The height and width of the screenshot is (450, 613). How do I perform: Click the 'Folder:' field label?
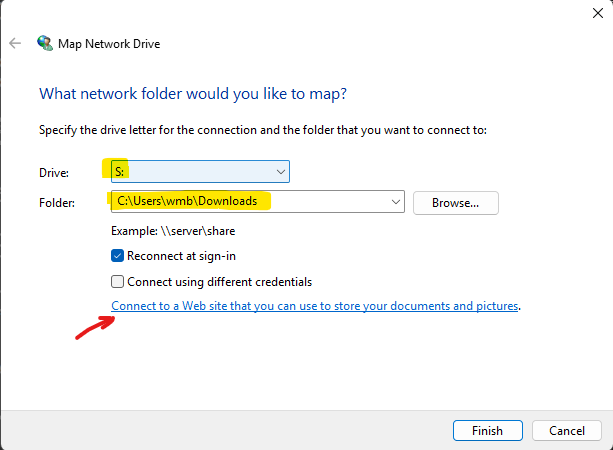click(x=57, y=203)
